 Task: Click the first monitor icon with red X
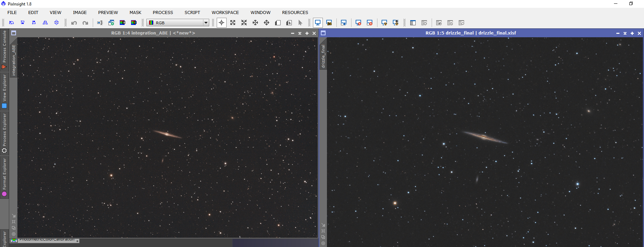click(358, 23)
